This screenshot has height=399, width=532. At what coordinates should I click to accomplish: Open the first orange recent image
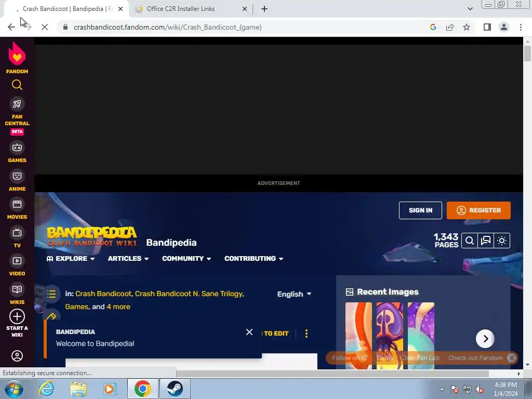click(x=358, y=335)
